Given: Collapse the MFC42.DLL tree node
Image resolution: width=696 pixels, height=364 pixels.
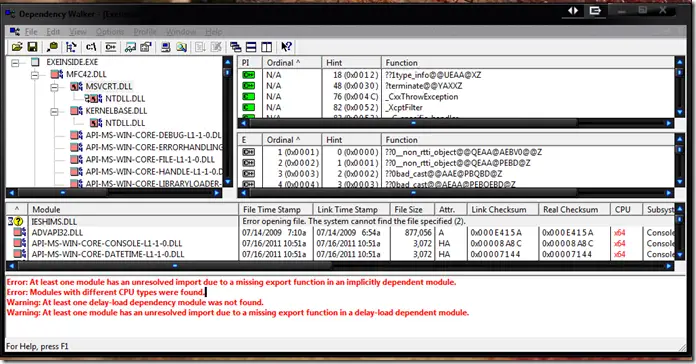Looking at the screenshot, I should [35, 75].
